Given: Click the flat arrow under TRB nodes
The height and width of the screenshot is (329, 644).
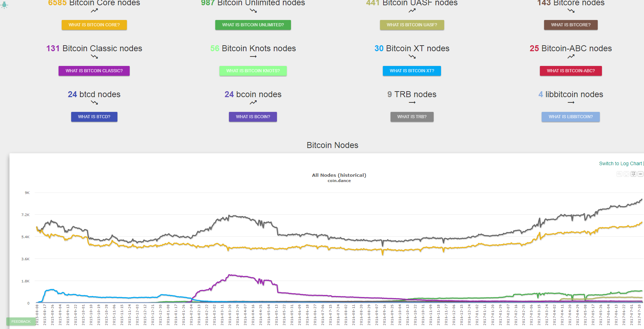Looking at the screenshot, I should [412, 102].
